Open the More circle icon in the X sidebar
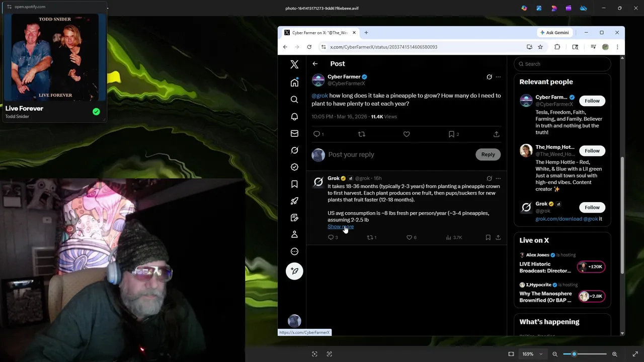 294,251
